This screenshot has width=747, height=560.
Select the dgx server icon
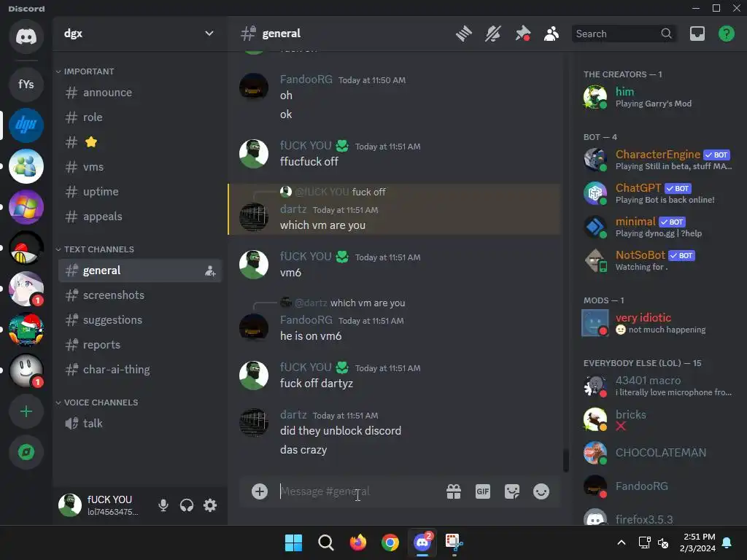26,125
